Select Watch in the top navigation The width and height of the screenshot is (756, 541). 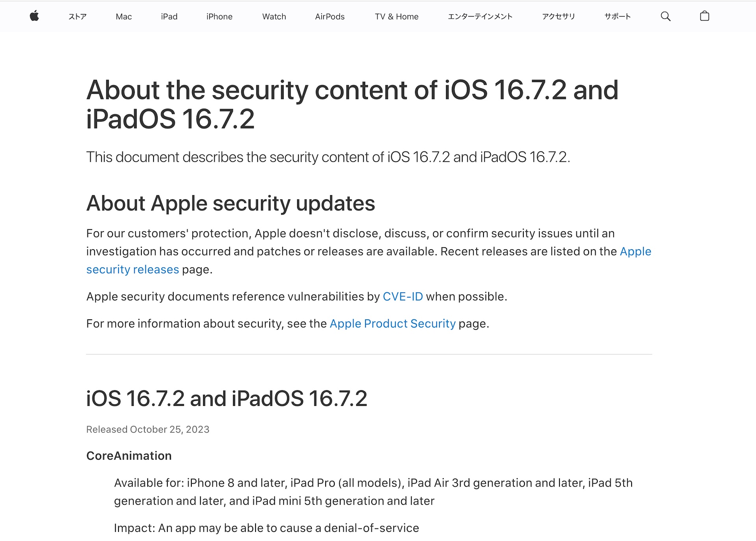(x=274, y=17)
